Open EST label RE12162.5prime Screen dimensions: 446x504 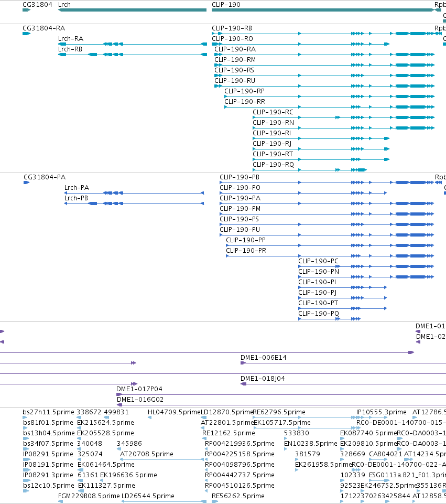tap(229, 433)
